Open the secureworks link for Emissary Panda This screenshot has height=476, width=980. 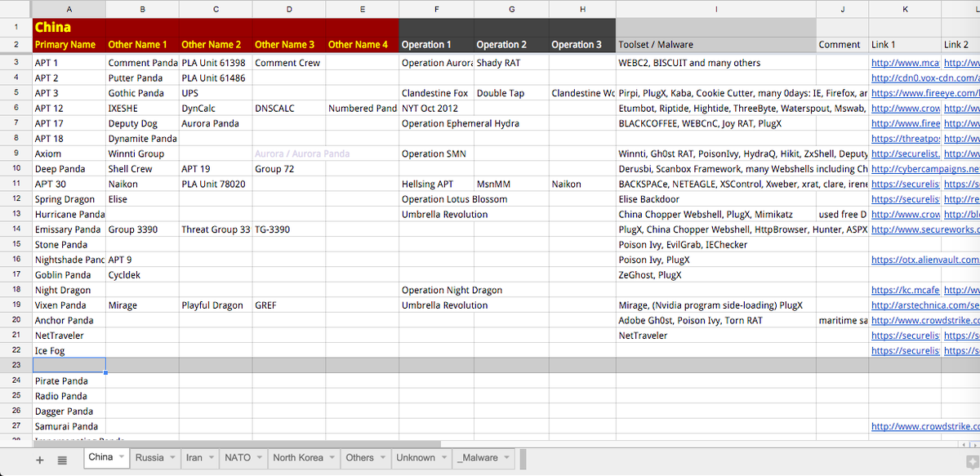coord(925,229)
